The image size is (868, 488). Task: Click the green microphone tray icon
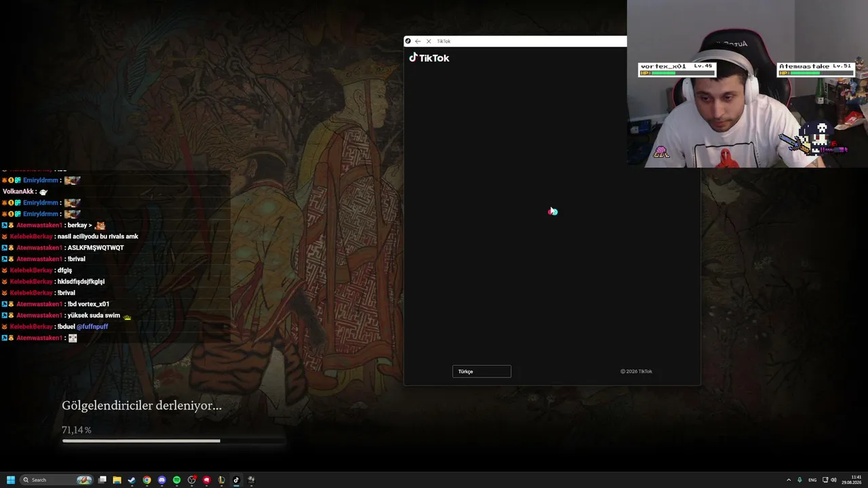800,480
